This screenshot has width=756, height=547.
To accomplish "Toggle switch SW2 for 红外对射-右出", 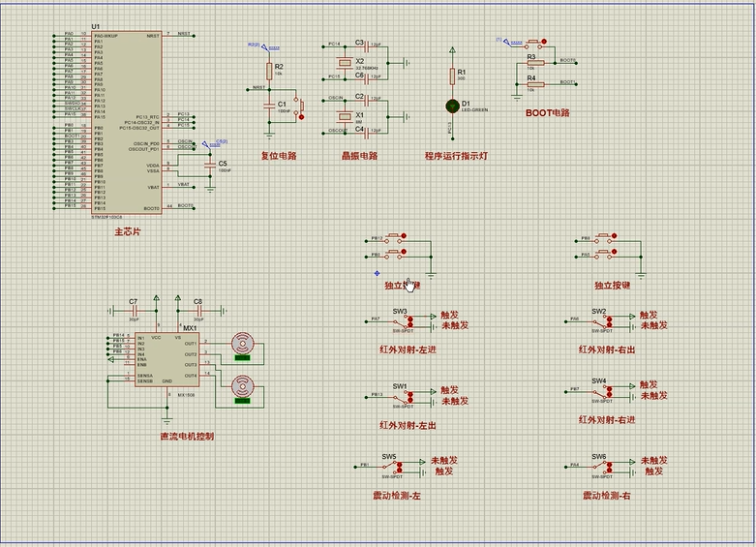I will (x=602, y=321).
